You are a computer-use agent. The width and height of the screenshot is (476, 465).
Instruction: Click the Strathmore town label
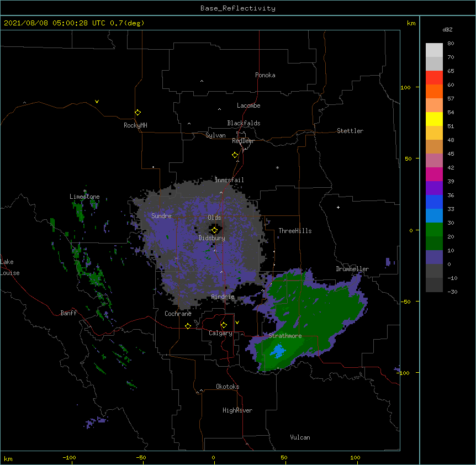(x=285, y=336)
